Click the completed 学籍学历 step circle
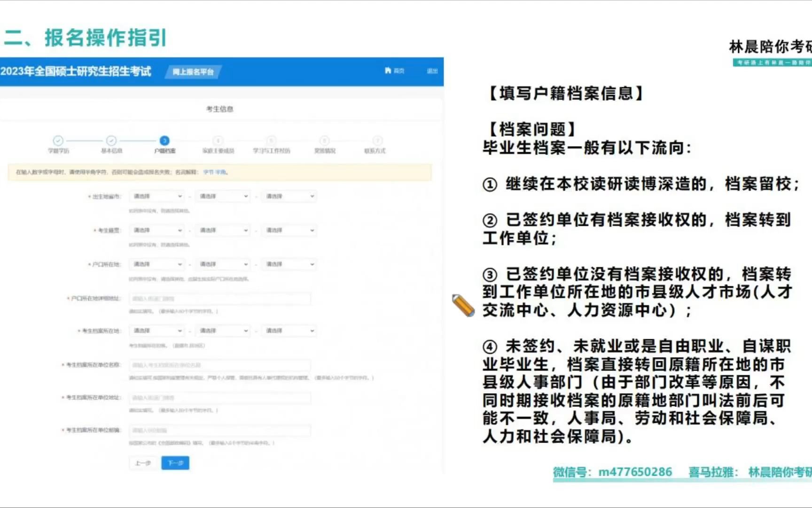Screen dimensions: 812x508 tap(58, 140)
